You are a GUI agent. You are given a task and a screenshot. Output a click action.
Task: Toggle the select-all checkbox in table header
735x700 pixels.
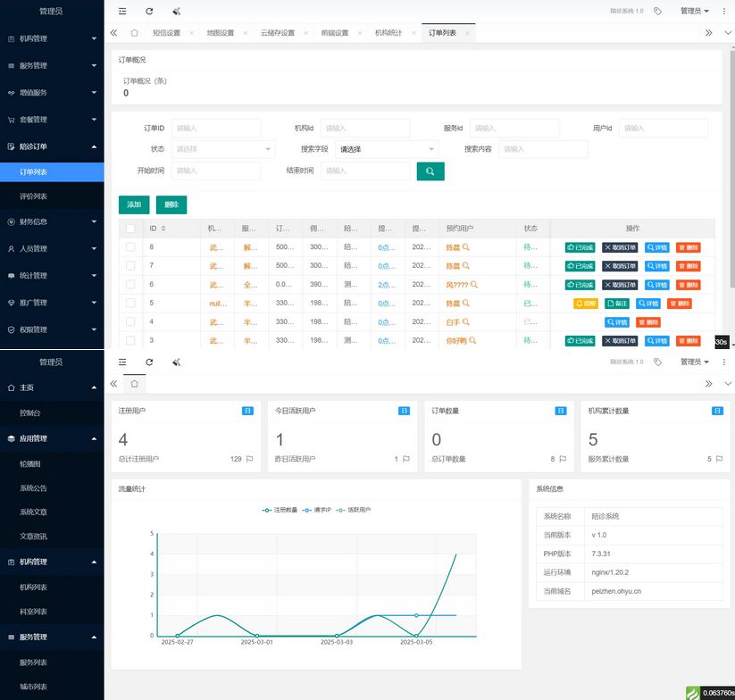130,229
